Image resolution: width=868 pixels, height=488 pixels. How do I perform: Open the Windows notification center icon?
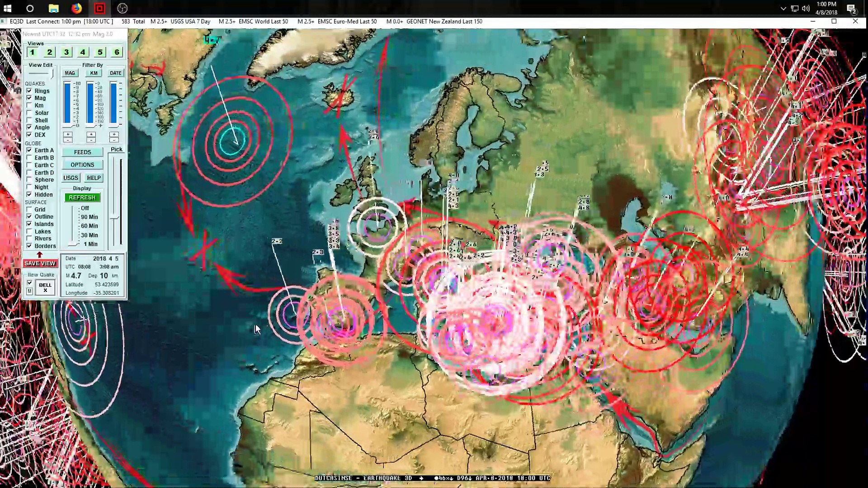(851, 8)
